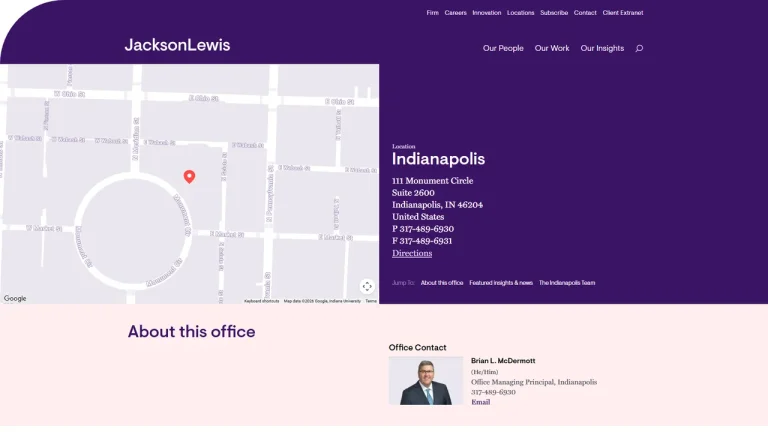Click the map Keyboard shortcuts button
This screenshot has height=432, width=768.
pos(262,301)
